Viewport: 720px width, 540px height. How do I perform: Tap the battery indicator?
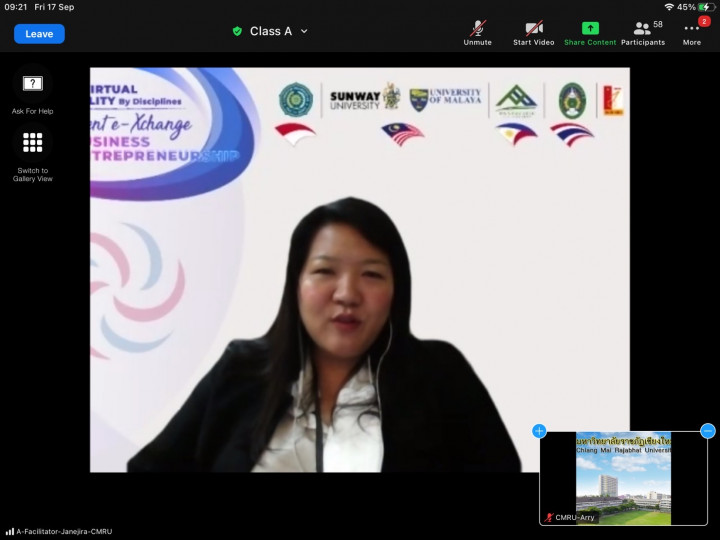[705, 7]
